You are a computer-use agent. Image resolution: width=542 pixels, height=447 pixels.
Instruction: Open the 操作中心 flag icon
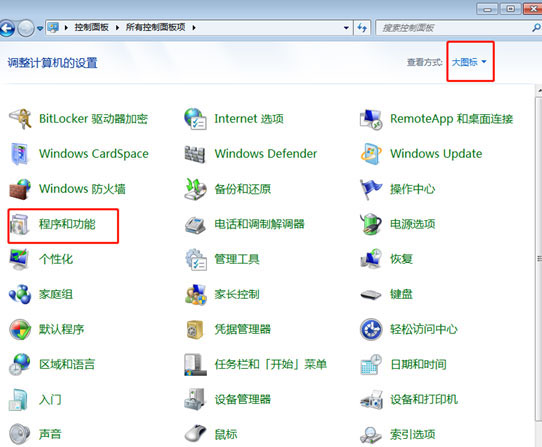371,189
